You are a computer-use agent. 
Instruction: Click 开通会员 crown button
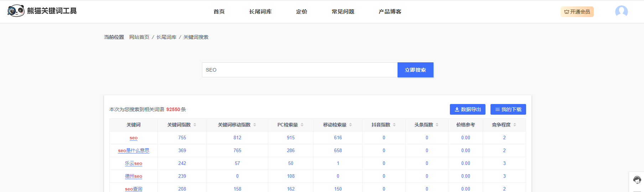[577, 12]
